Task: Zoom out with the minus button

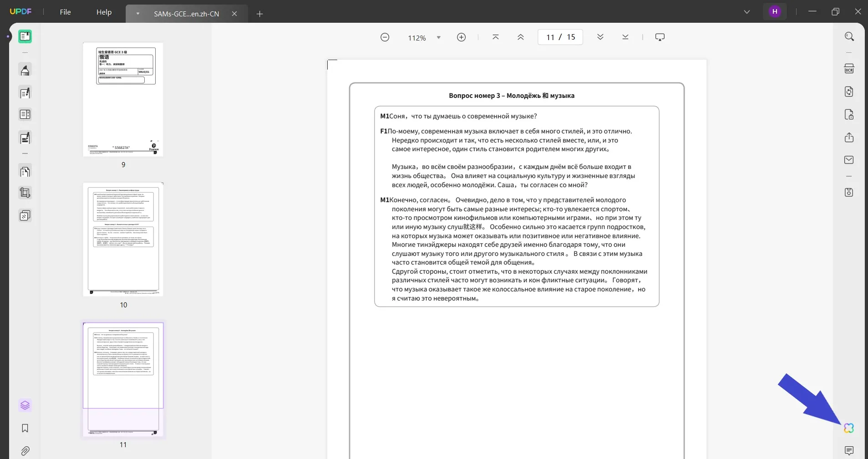Action: pyautogui.click(x=385, y=37)
